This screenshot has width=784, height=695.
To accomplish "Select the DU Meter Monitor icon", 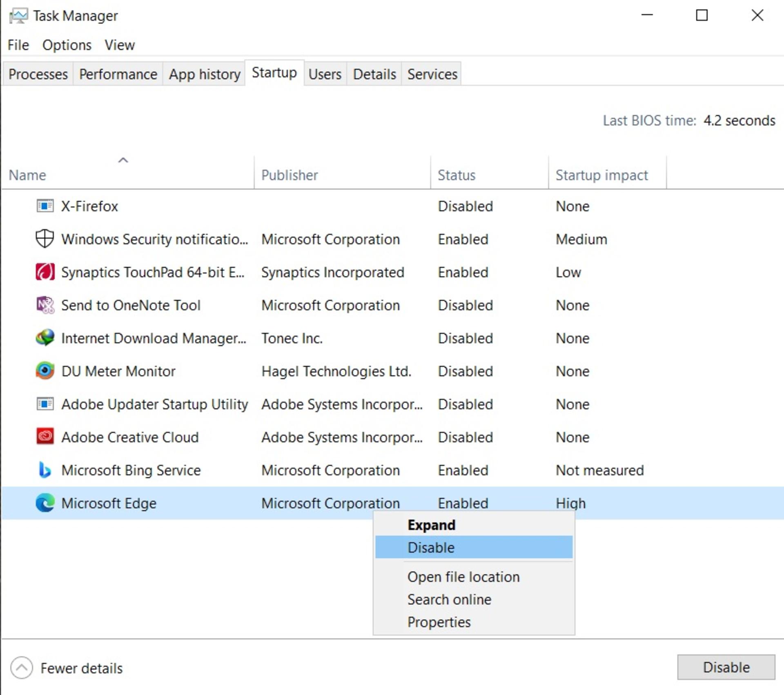I will click(45, 371).
